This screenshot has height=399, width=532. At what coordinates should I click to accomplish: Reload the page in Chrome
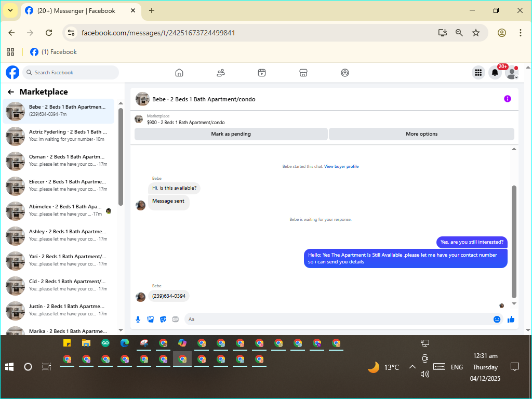49,33
